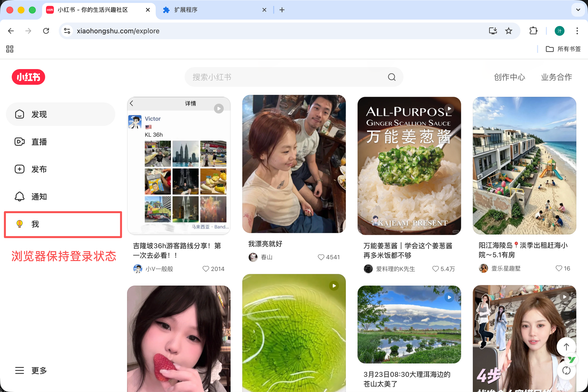Click the magnifier icon in search bar

coord(391,77)
